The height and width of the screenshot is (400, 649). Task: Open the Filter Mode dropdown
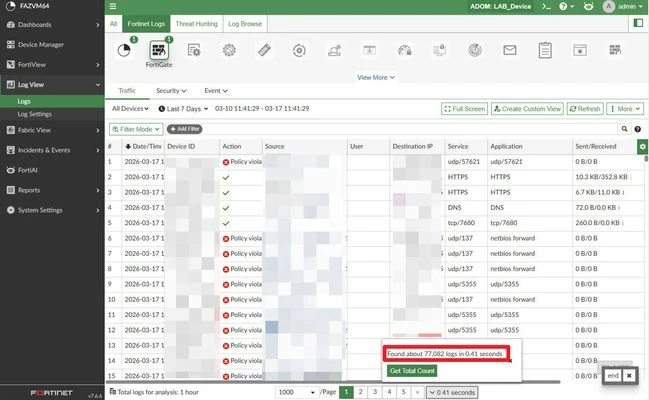[136, 129]
